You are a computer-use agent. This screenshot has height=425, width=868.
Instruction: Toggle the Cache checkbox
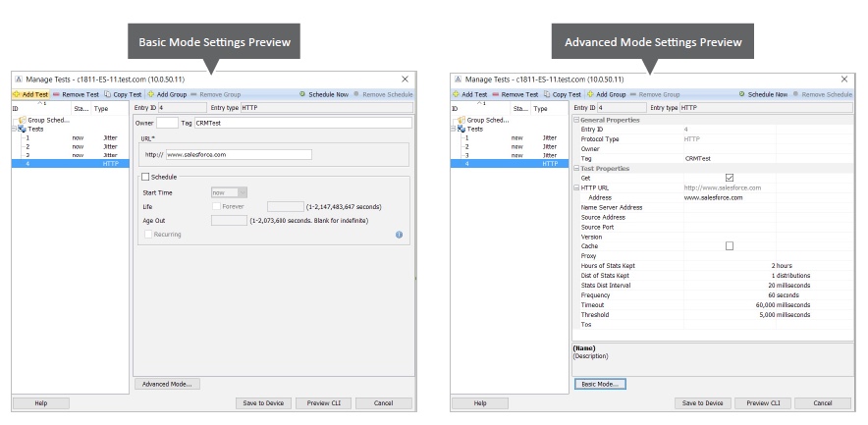coord(729,245)
